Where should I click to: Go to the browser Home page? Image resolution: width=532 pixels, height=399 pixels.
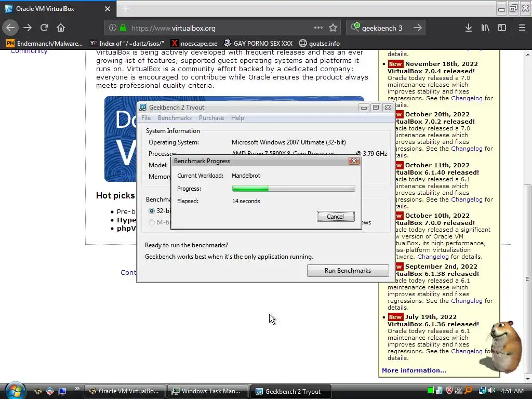[61, 28]
